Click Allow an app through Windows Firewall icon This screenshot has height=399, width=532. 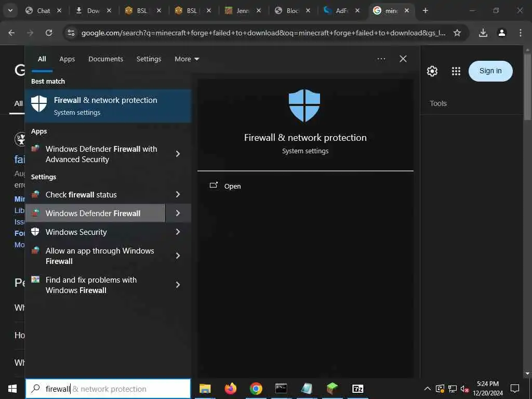[x=35, y=251]
